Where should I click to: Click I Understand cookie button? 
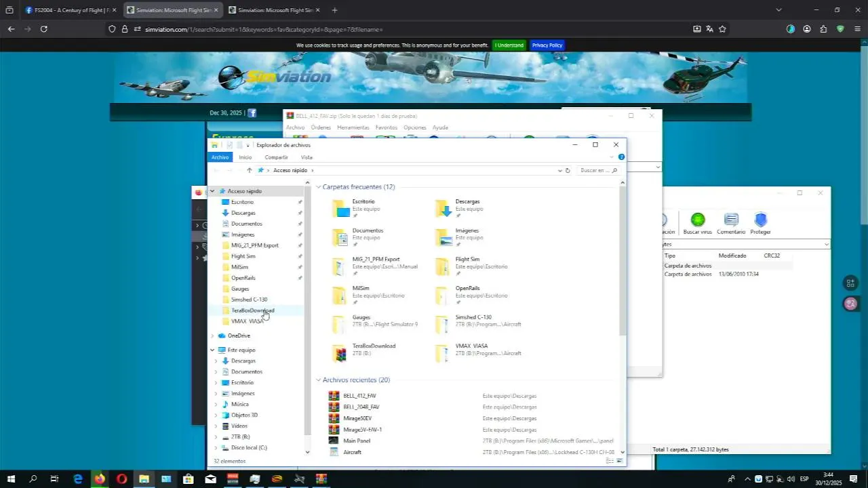(509, 45)
